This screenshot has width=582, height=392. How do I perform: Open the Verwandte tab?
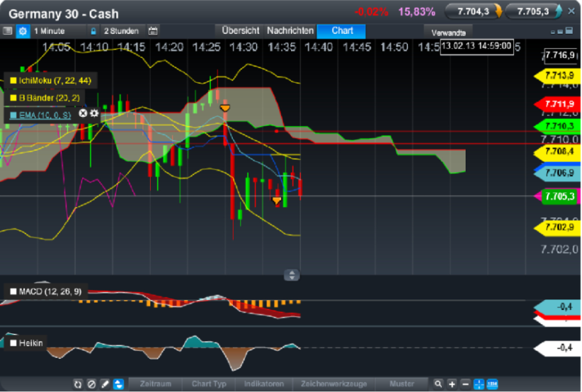pyautogui.click(x=448, y=32)
